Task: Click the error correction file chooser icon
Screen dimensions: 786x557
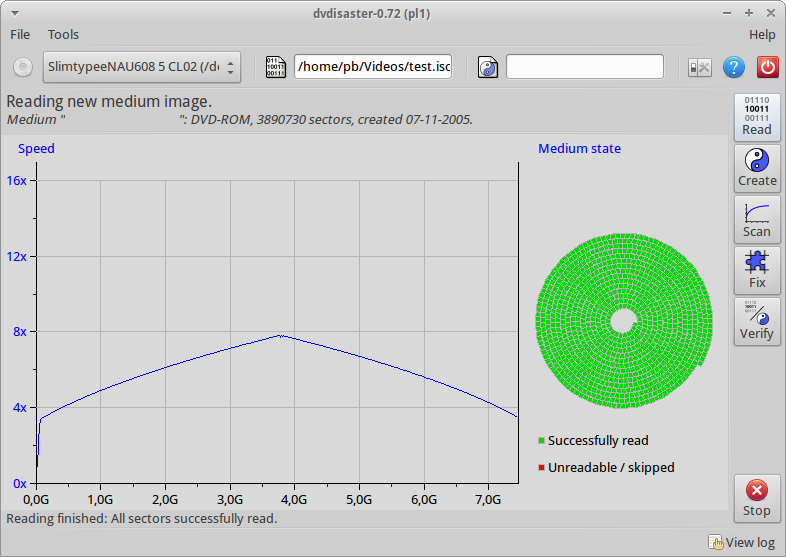Action: click(x=488, y=67)
